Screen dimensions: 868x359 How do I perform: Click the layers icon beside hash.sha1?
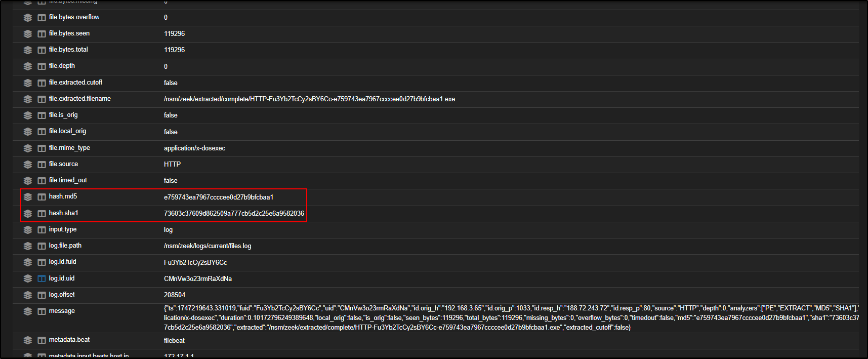tap(28, 214)
